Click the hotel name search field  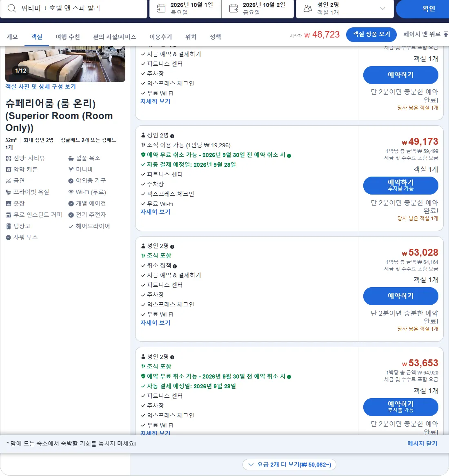tap(73, 9)
